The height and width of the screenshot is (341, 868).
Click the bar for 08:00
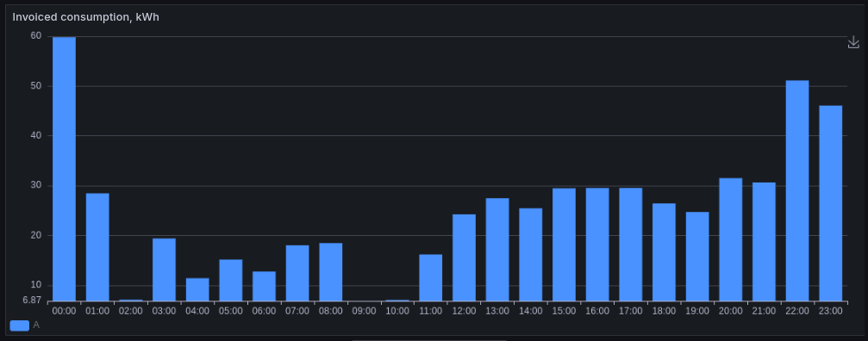pyautogui.click(x=330, y=272)
